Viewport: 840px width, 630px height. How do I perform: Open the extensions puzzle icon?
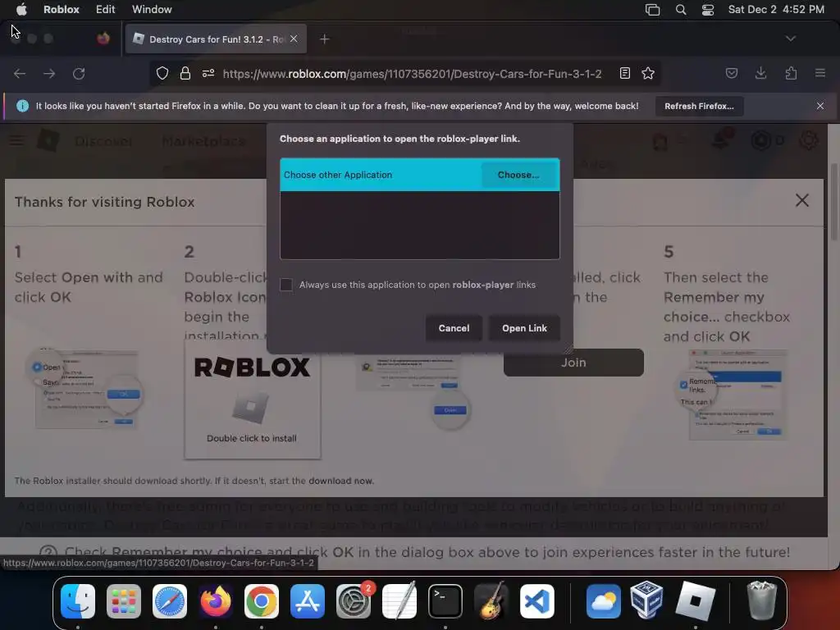[x=791, y=73]
